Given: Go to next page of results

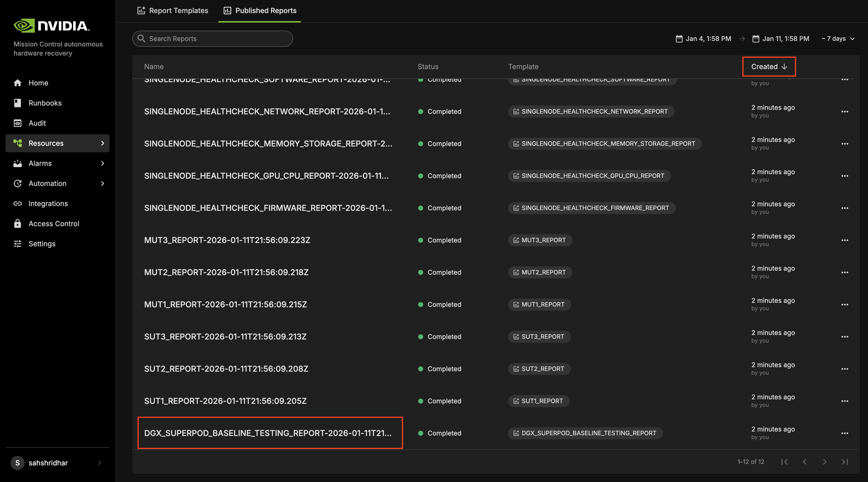Looking at the screenshot, I should 825,462.
